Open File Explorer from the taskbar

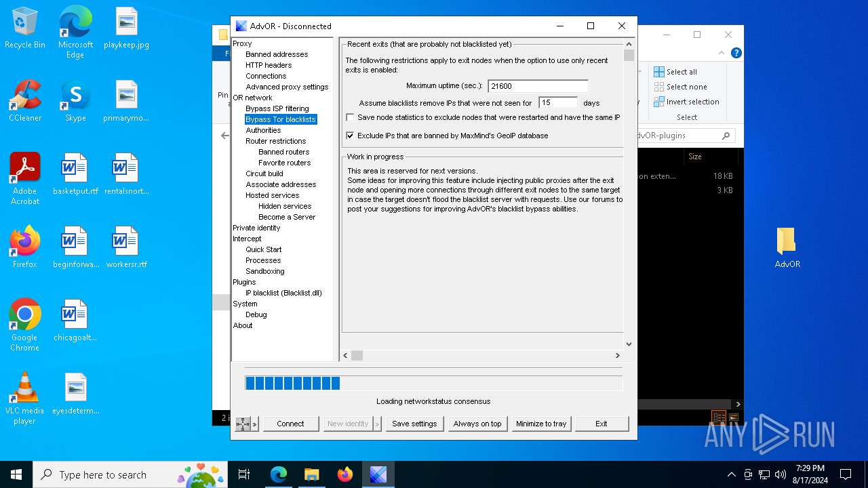312,474
